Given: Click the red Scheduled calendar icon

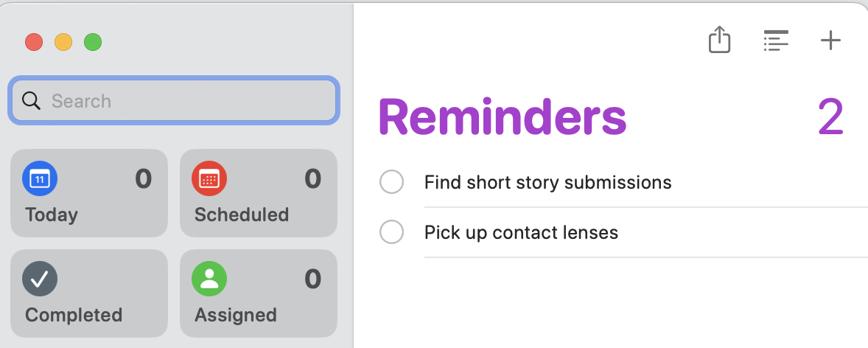Looking at the screenshot, I should click(209, 178).
